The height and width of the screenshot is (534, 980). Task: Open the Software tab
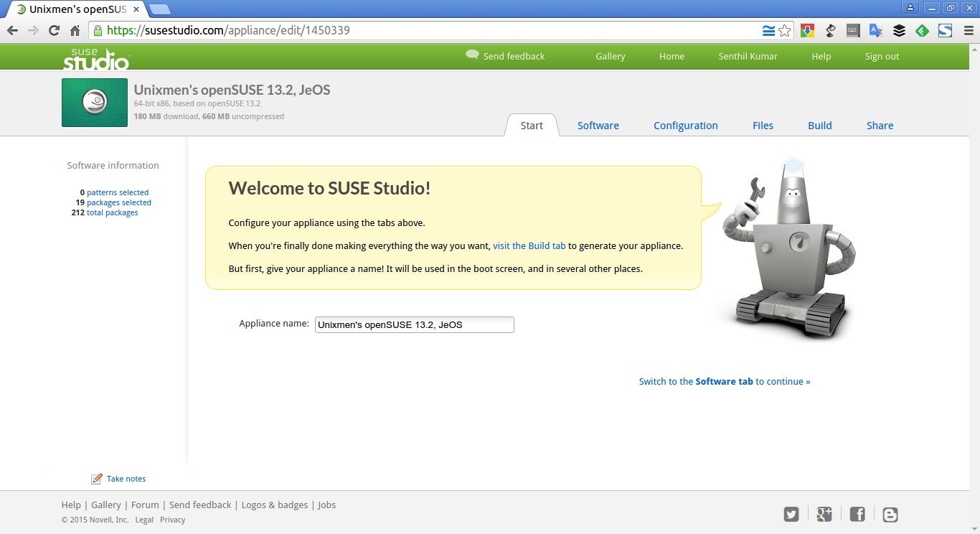pyautogui.click(x=598, y=126)
